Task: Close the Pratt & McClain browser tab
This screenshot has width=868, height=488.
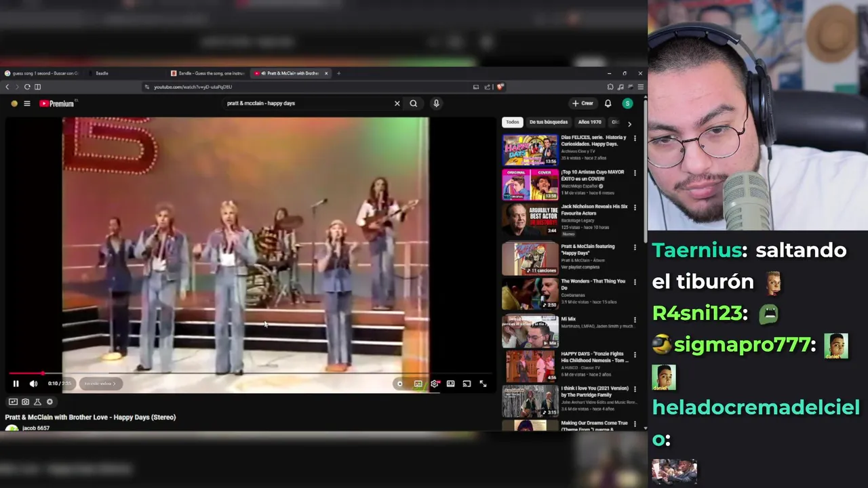Action: pos(326,73)
